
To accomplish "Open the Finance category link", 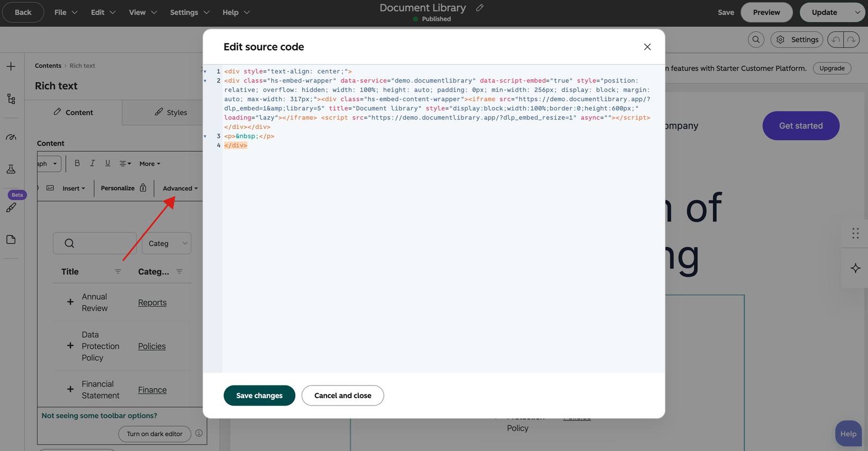I will 152,390.
